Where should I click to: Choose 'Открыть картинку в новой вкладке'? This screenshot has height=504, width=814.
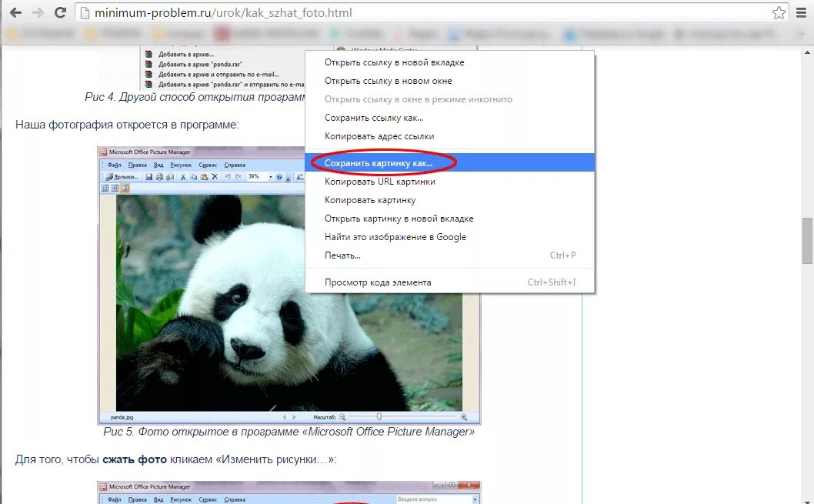click(449, 219)
